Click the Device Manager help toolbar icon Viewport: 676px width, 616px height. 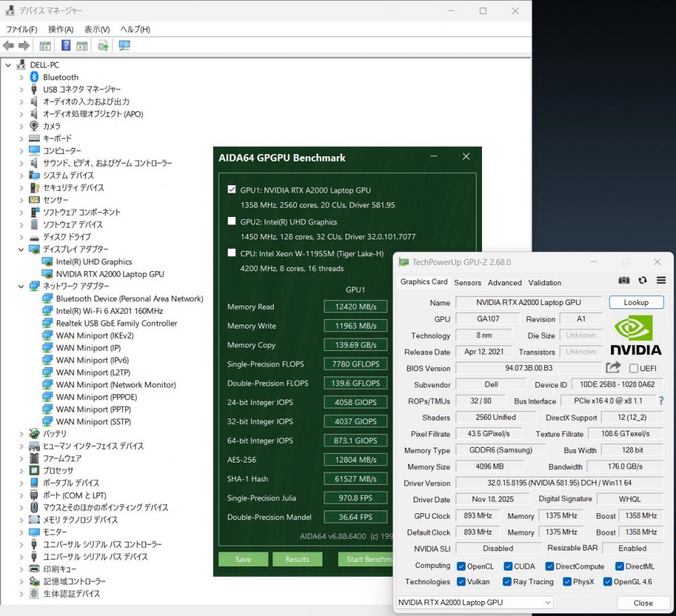pyautogui.click(x=66, y=45)
